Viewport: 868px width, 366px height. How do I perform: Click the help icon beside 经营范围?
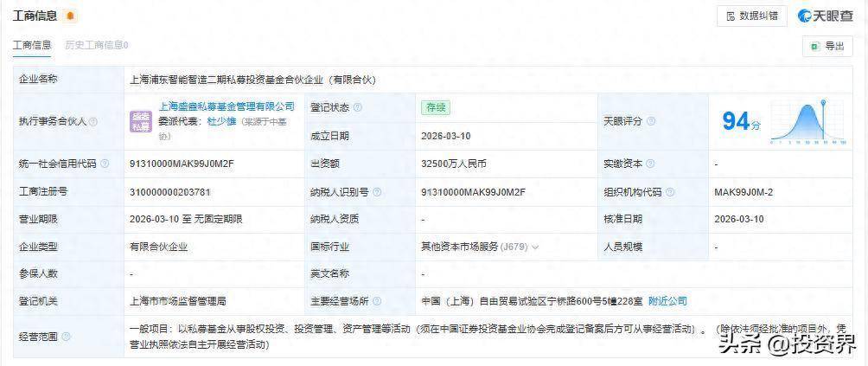[x=66, y=337]
